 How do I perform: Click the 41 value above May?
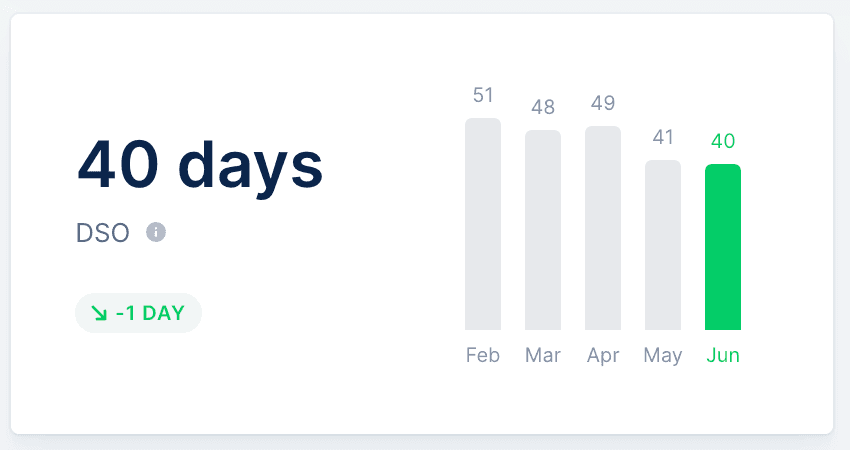point(663,137)
